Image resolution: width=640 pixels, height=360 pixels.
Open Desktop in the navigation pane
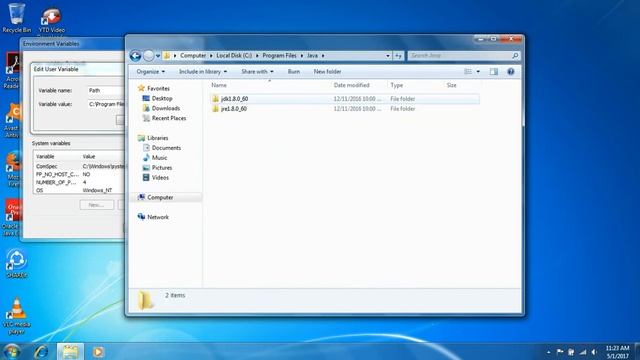coord(162,98)
